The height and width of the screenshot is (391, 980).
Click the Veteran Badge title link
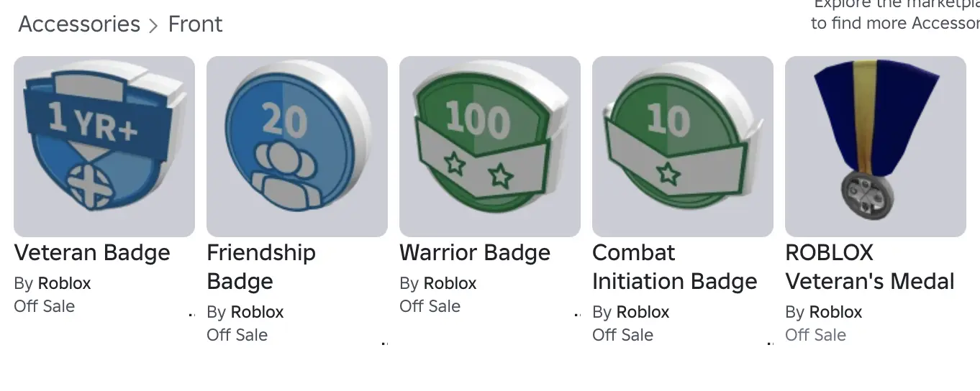click(x=92, y=253)
